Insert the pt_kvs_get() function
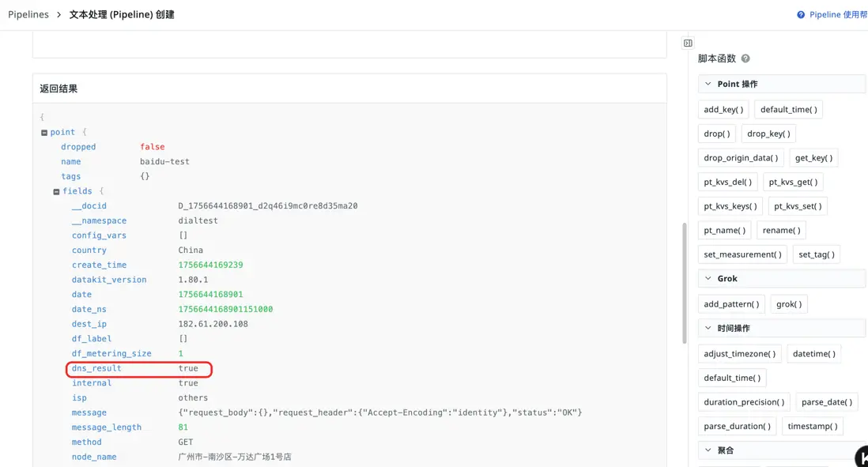 [x=793, y=182]
